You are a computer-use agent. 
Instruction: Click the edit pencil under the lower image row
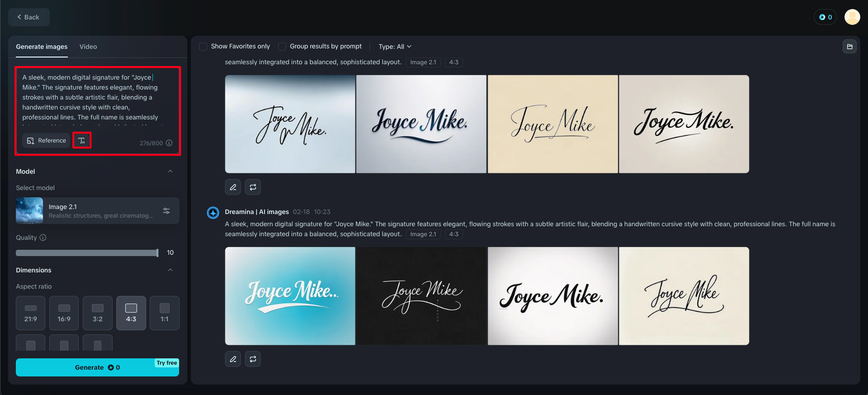[233, 359]
